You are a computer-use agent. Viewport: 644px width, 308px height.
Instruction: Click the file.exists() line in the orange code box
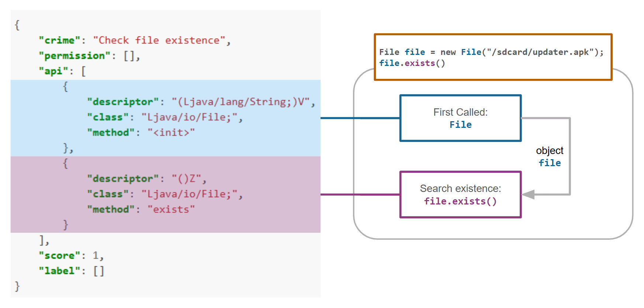pyautogui.click(x=412, y=63)
